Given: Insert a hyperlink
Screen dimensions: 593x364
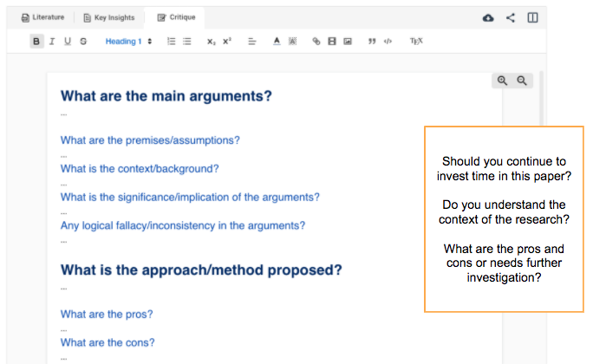Looking at the screenshot, I should 316,42.
